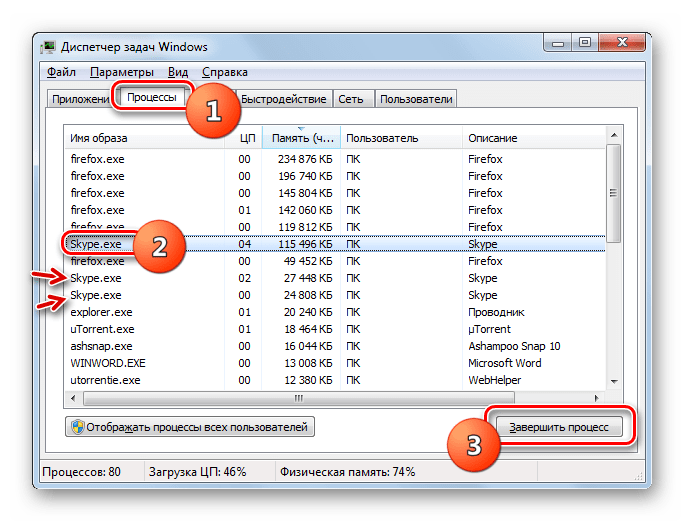Click Отображать процессы всех пользователей button
Screen dimensions: 685x522
(190, 427)
